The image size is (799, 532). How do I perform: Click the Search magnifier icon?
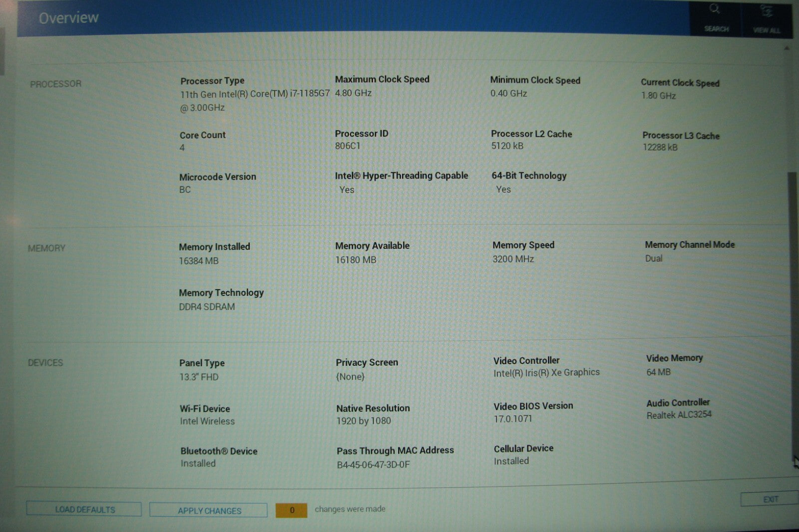(715, 10)
